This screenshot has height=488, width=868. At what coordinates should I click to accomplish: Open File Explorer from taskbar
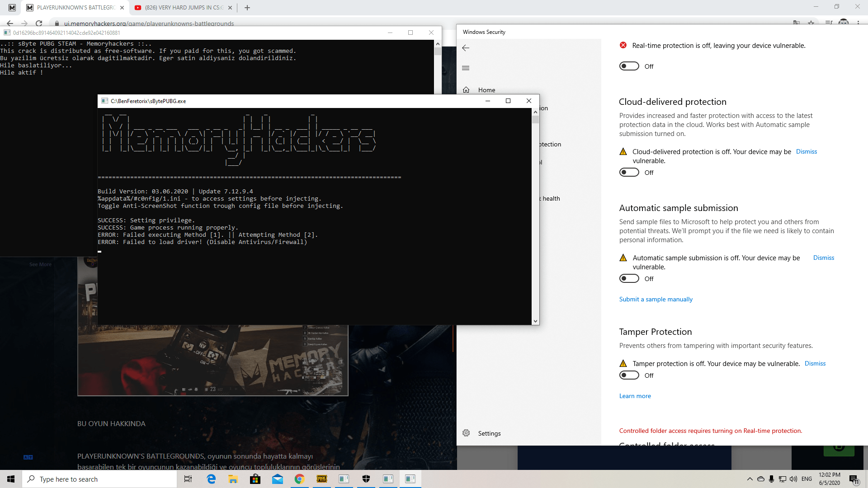point(233,479)
